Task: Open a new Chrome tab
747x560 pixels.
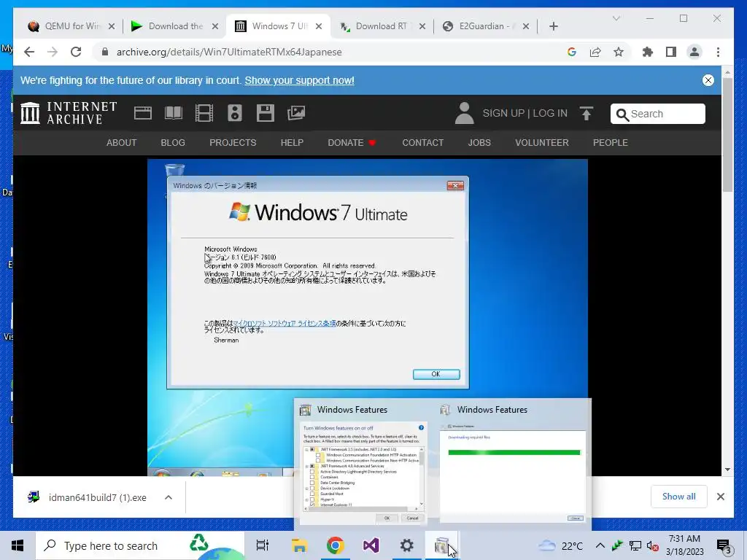Action: [553, 26]
